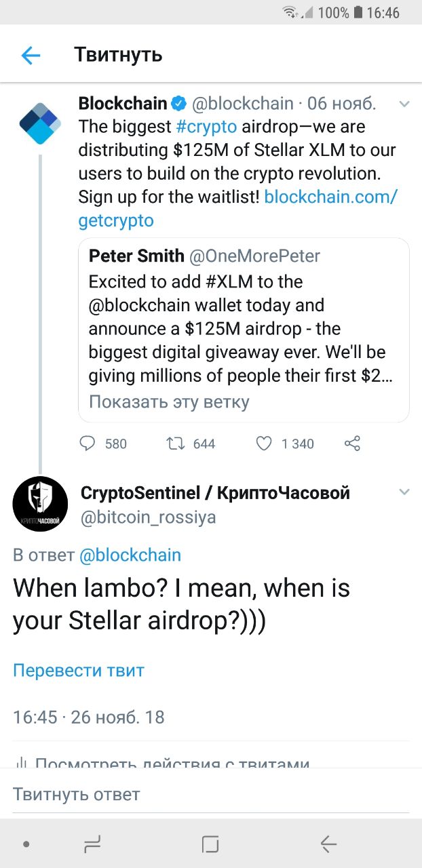This screenshot has width=422, height=868.
Task: Tap the Android recent apps button
Action: [x=93, y=844]
